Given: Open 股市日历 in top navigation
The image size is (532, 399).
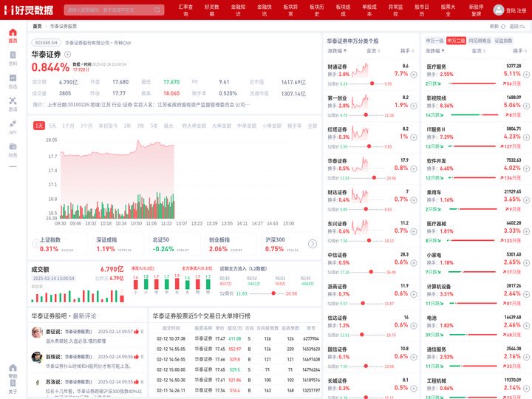Looking at the screenshot, I should pos(421,10).
